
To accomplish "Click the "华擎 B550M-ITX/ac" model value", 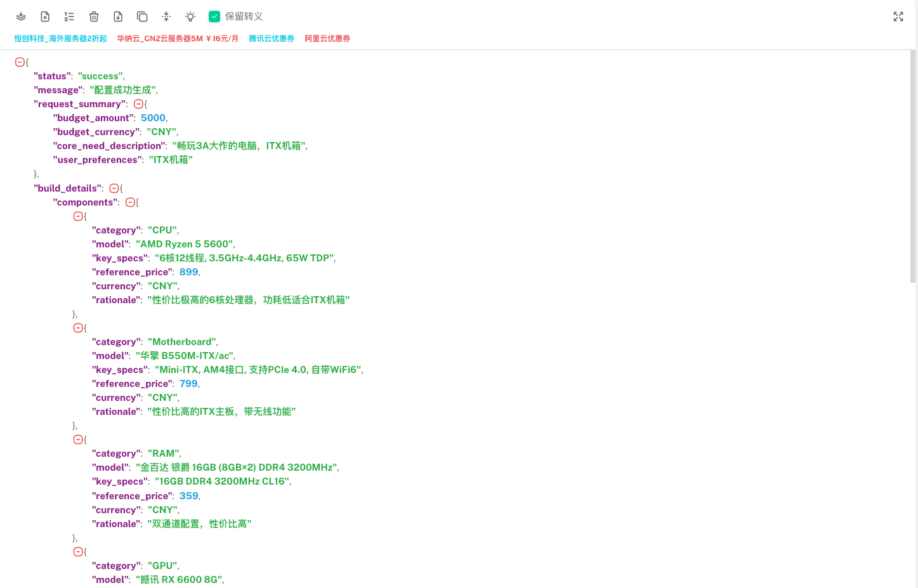I will (x=185, y=356).
